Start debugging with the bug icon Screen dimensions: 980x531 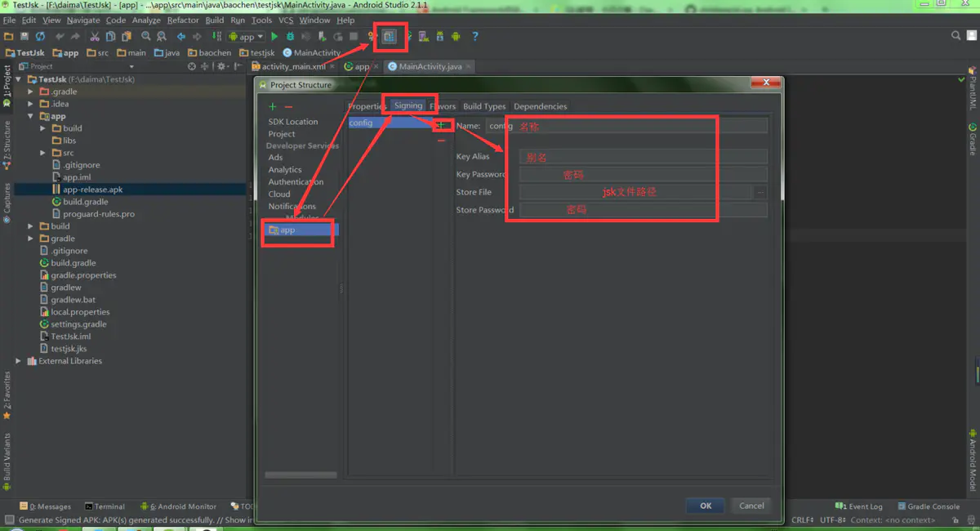pyautogui.click(x=290, y=37)
